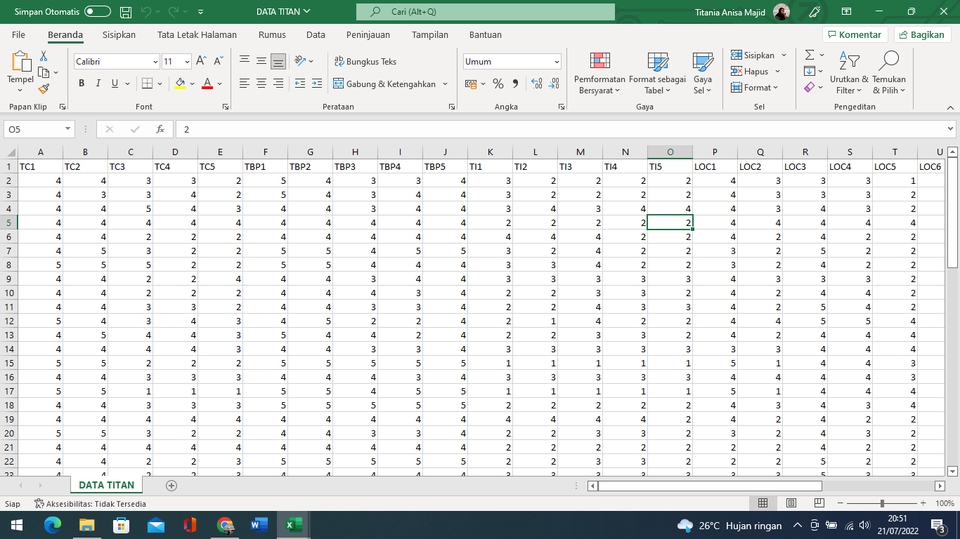960x539 pixels.
Task: Open Format sebagai Tabel menu
Action: [657, 74]
